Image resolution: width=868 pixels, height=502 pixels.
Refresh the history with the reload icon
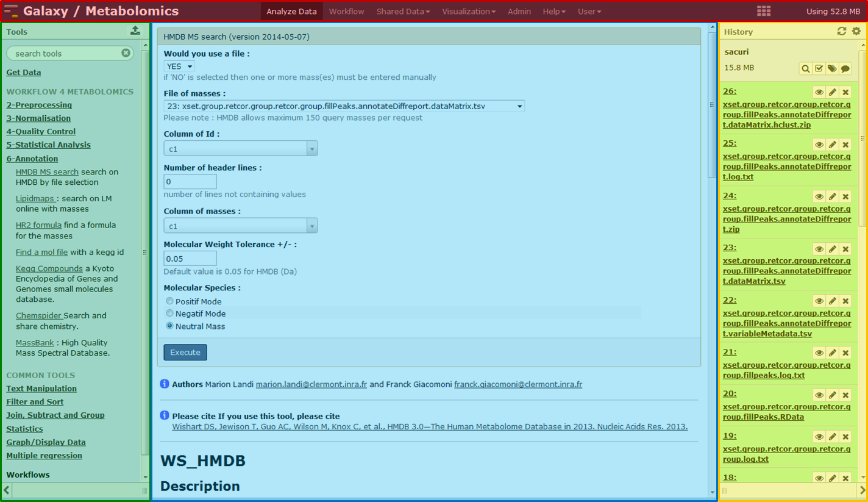click(x=842, y=31)
